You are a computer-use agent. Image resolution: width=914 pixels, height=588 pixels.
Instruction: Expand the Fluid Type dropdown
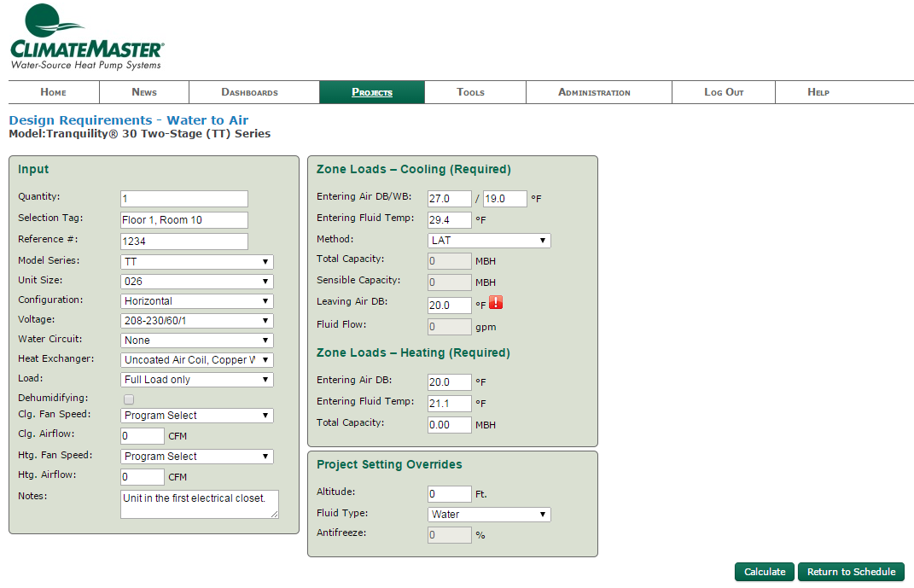click(489, 515)
